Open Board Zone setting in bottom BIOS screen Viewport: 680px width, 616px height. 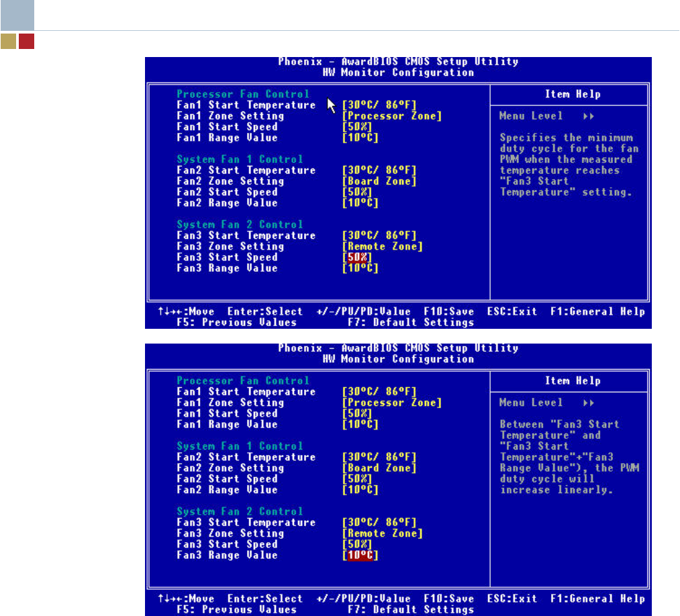pos(379,468)
